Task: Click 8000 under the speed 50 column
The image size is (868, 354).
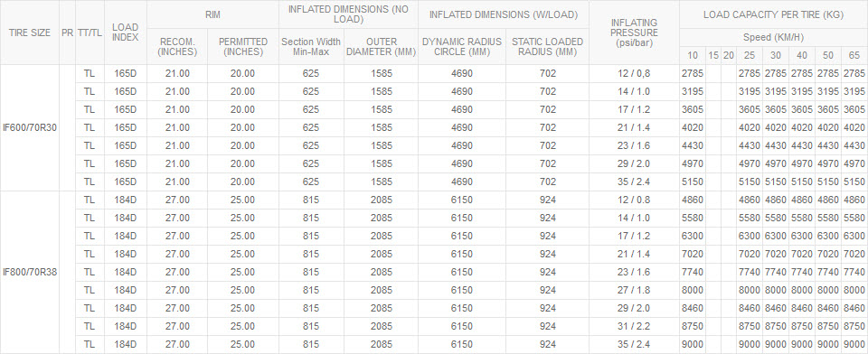Action: [827, 290]
